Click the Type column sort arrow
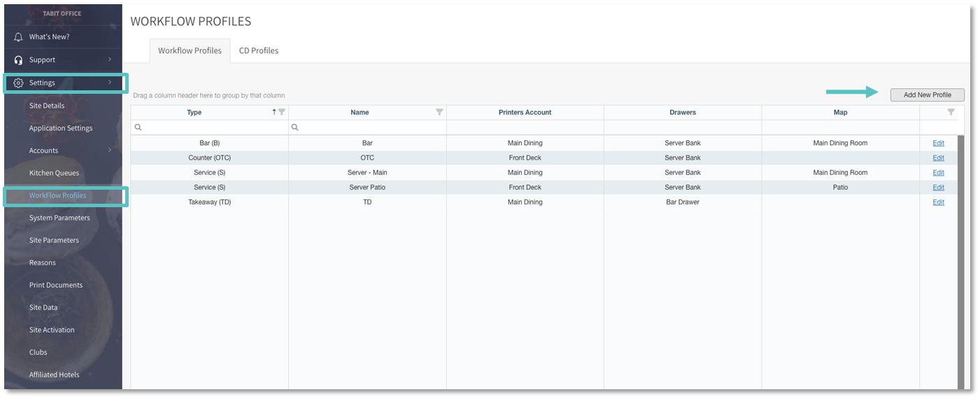Viewport: 980px width, 399px height. click(274, 112)
